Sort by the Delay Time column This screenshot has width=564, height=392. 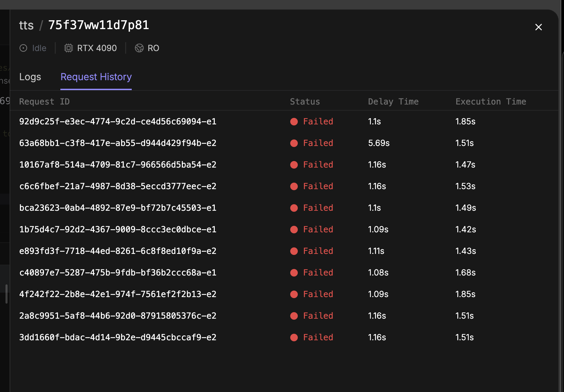[x=393, y=101]
